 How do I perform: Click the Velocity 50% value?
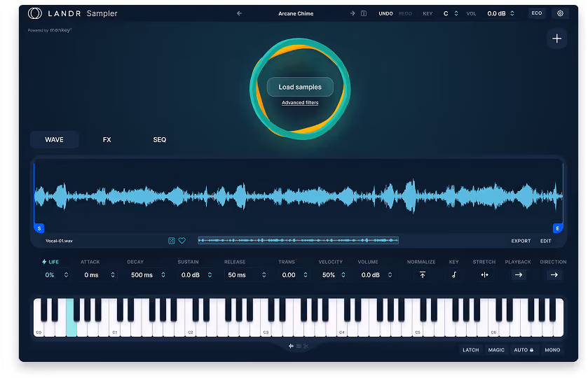click(x=329, y=275)
